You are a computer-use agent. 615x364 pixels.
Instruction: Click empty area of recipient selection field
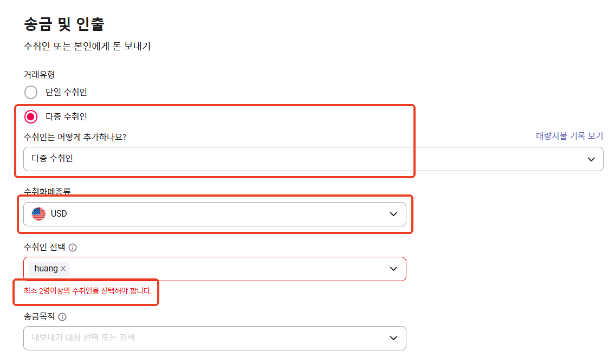point(228,269)
